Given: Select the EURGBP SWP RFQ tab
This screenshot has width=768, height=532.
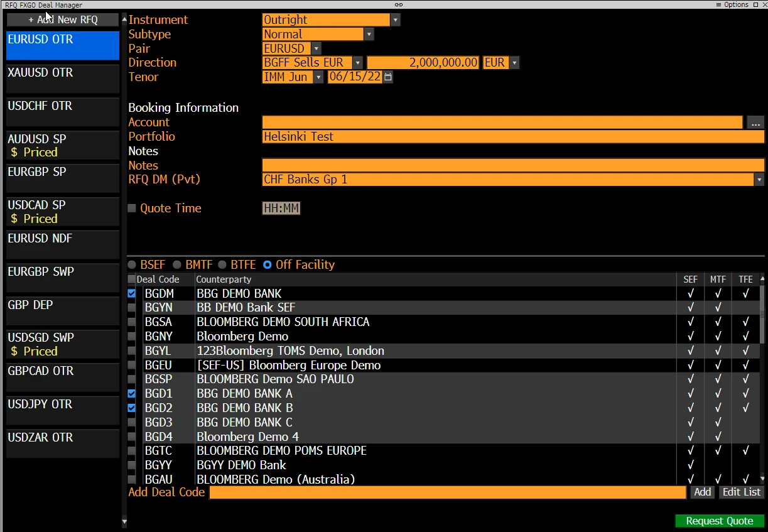Looking at the screenshot, I should click(62, 278).
